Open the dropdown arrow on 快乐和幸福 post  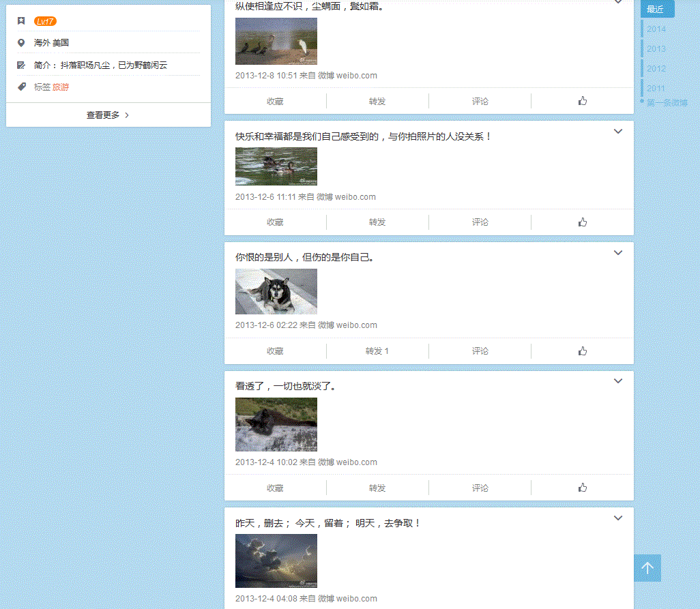618,132
